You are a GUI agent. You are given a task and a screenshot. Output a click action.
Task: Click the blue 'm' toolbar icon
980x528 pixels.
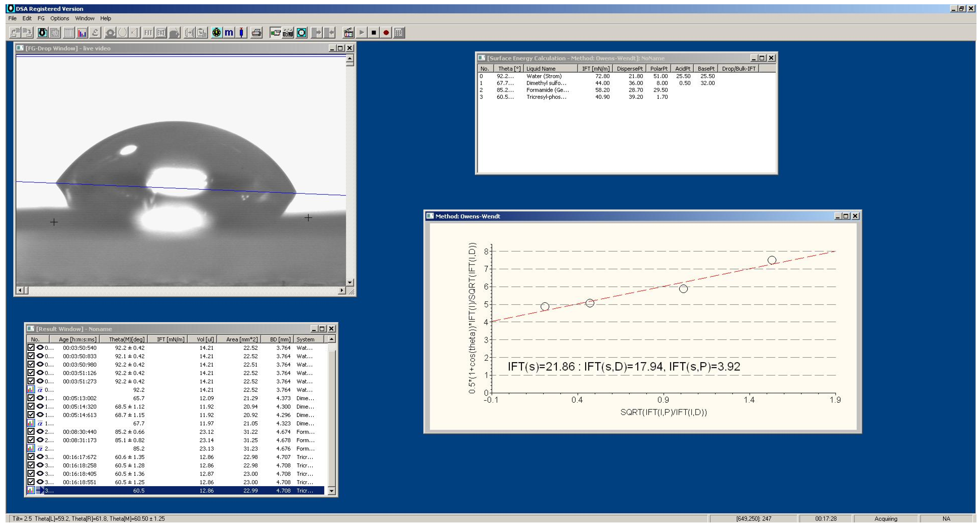coord(229,33)
